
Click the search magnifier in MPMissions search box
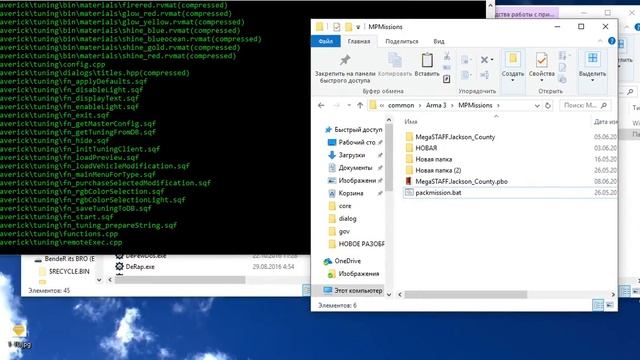[604, 105]
